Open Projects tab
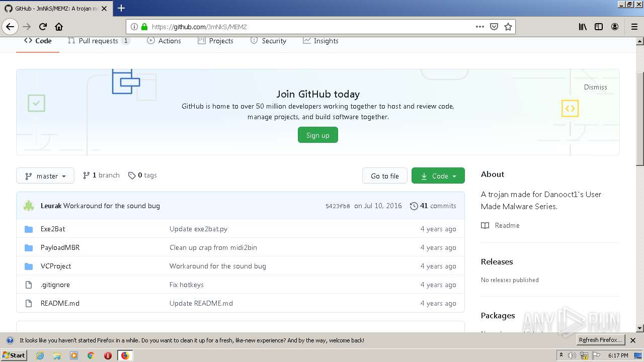This screenshot has width=644, height=362. 216,41
